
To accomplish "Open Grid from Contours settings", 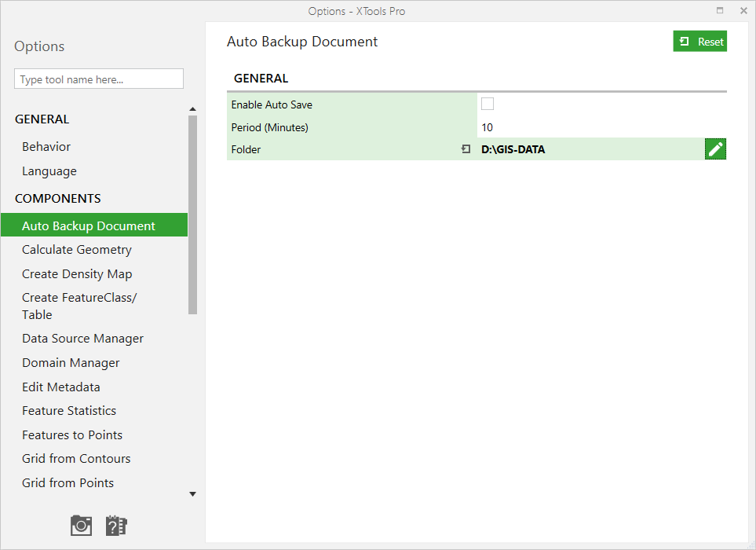I will (75, 458).
